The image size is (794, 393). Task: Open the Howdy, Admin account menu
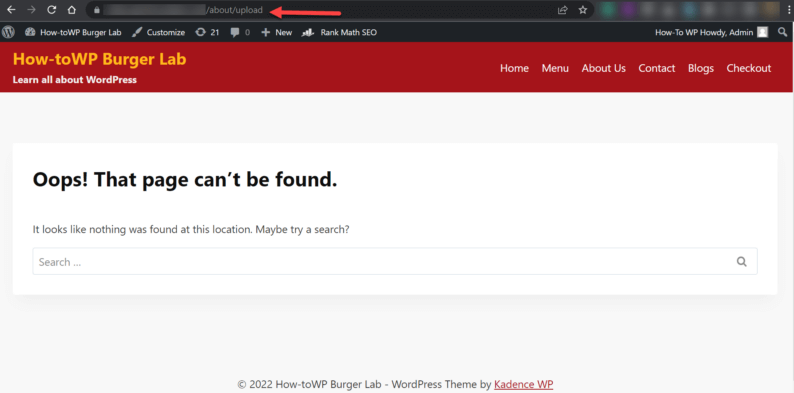click(711, 32)
